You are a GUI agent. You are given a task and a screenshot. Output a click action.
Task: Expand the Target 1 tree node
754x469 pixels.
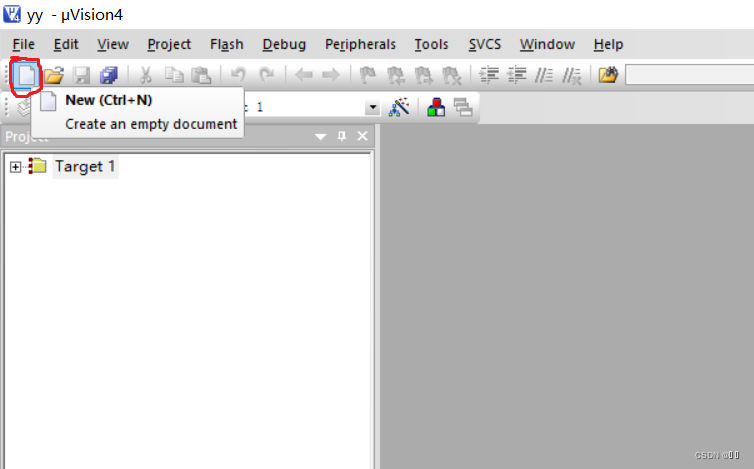coord(15,167)
